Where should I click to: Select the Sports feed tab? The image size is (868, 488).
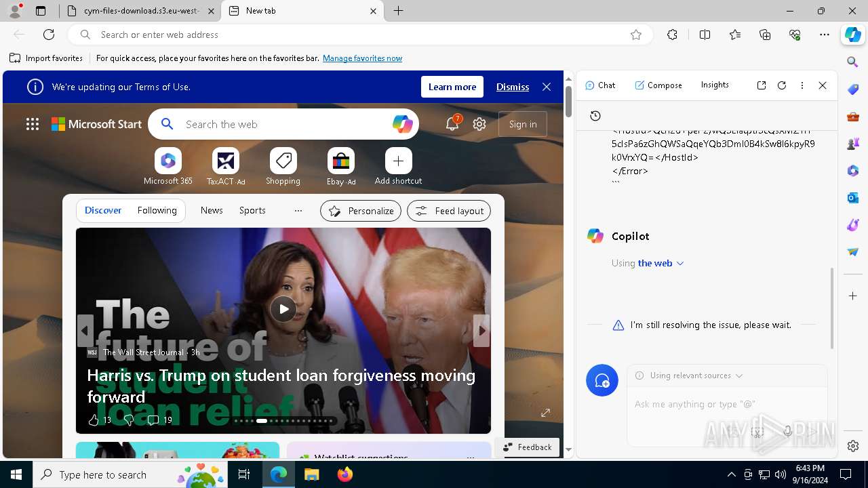pos(252,210)
